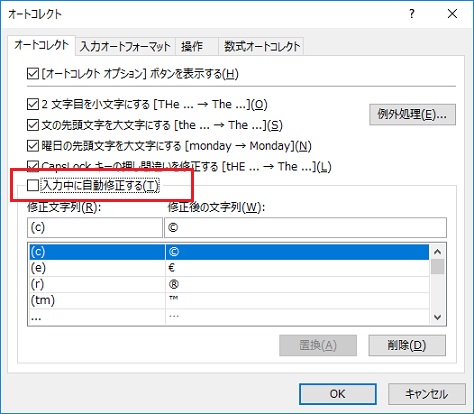Uncheck オートコレクト オプション ボタンを表示する
Viewport: 474px width, 414px height.
point(33,74)
